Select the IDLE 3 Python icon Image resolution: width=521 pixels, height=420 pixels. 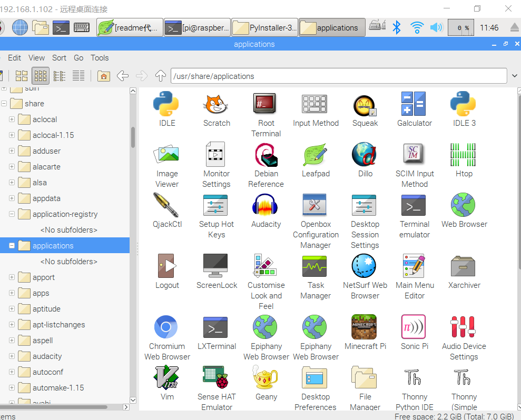coord(463,104)
